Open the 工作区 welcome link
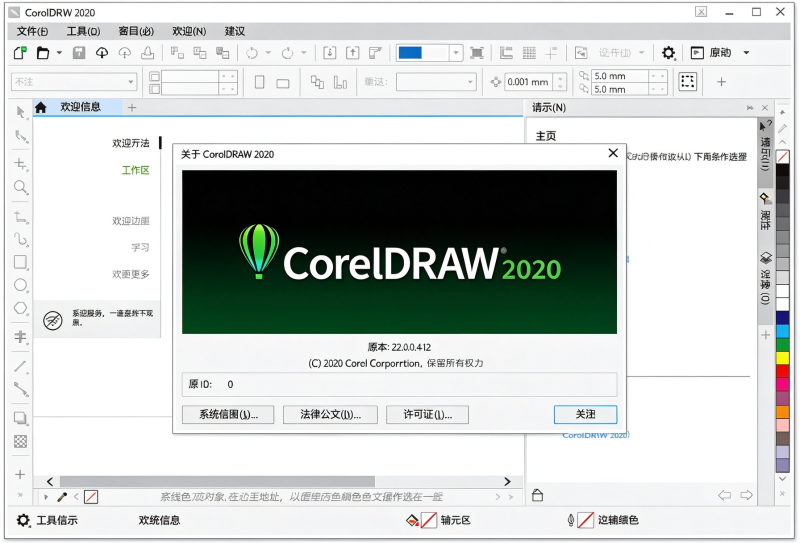 tap(135, 170)
